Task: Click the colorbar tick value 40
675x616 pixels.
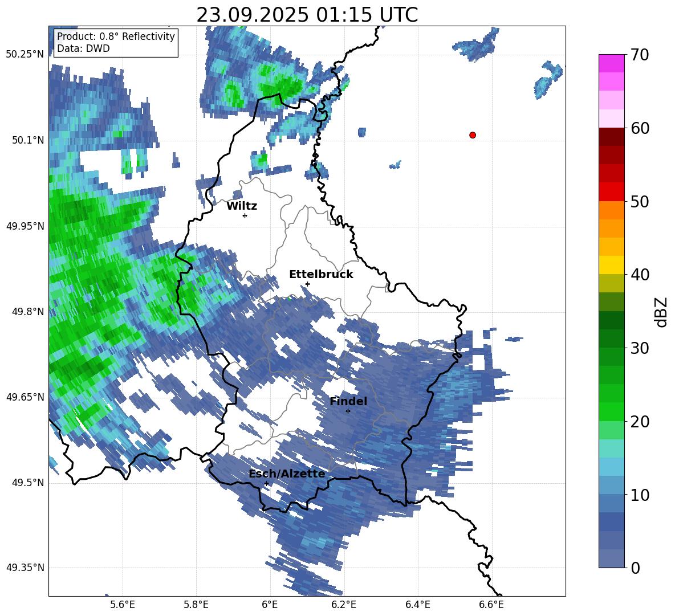Action: pos(639,275)
